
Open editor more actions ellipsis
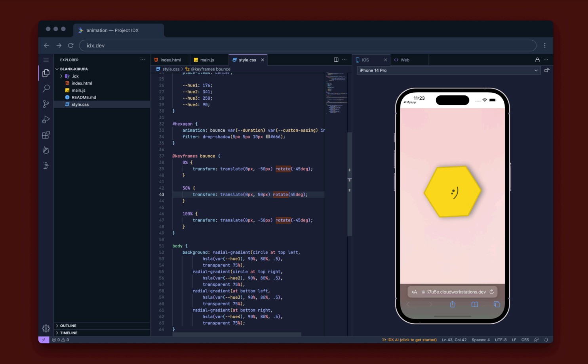344,60
